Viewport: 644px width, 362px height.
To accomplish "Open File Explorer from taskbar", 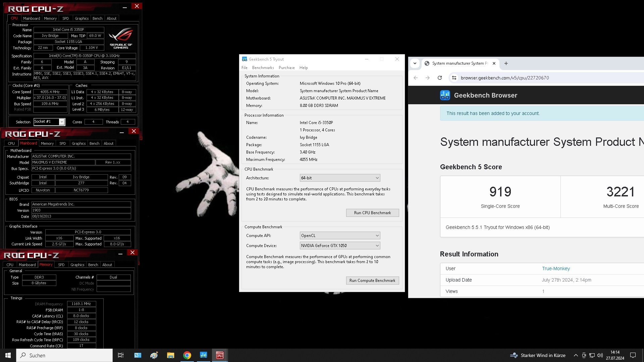I will click(x=171, y=355).
